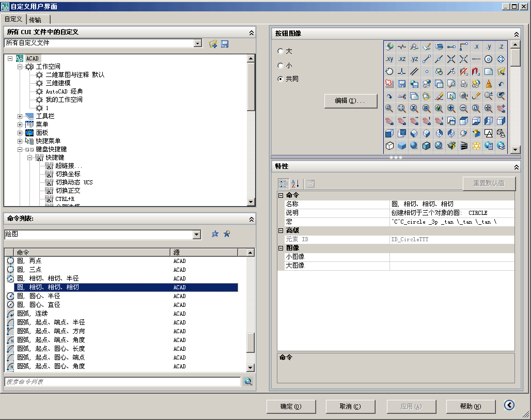Select the AutoCAD 经典 workspace
This screenshot has width=531, height=420.
(x=64, y=91)
